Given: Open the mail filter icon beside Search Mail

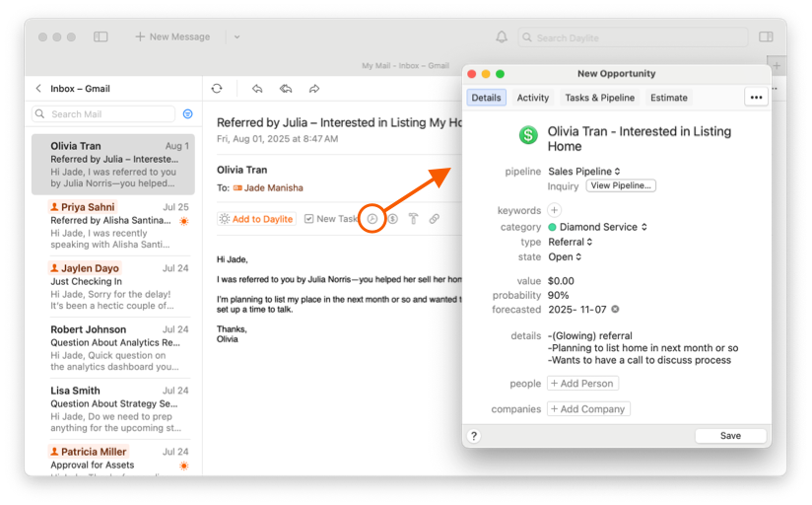Looking at the screenshot, I should pos(188,114).
